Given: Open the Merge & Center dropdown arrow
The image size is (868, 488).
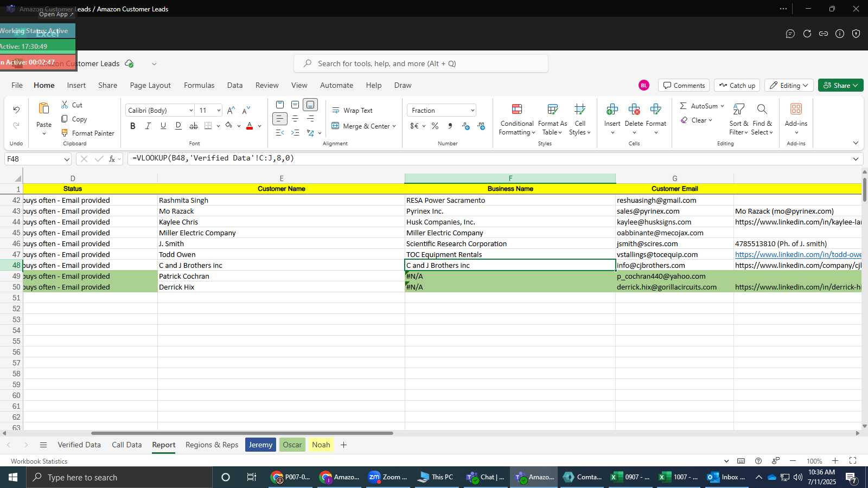Looking at the screenshot, I should click(394, 126).
